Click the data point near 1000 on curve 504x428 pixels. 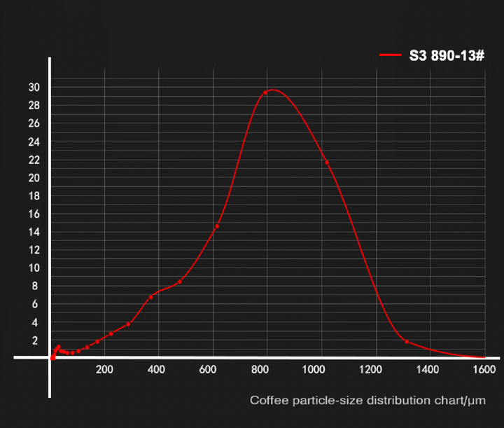pyautogui.click(x=327, y=163)
